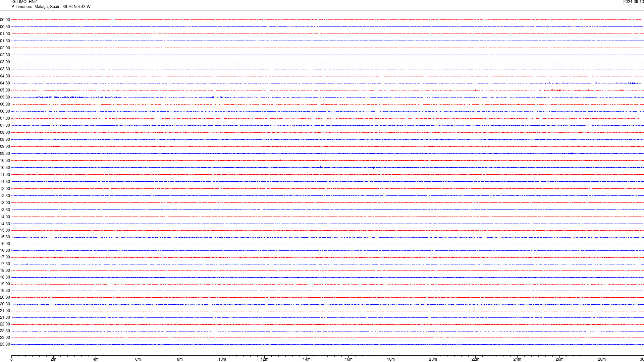Click the 06:00 trace time label

[x=5, y=104]
